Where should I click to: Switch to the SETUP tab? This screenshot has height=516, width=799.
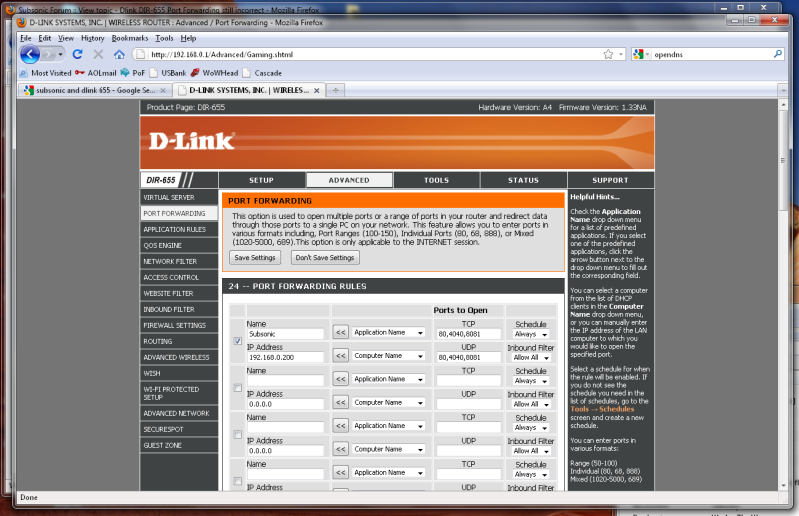click(261, 180)
